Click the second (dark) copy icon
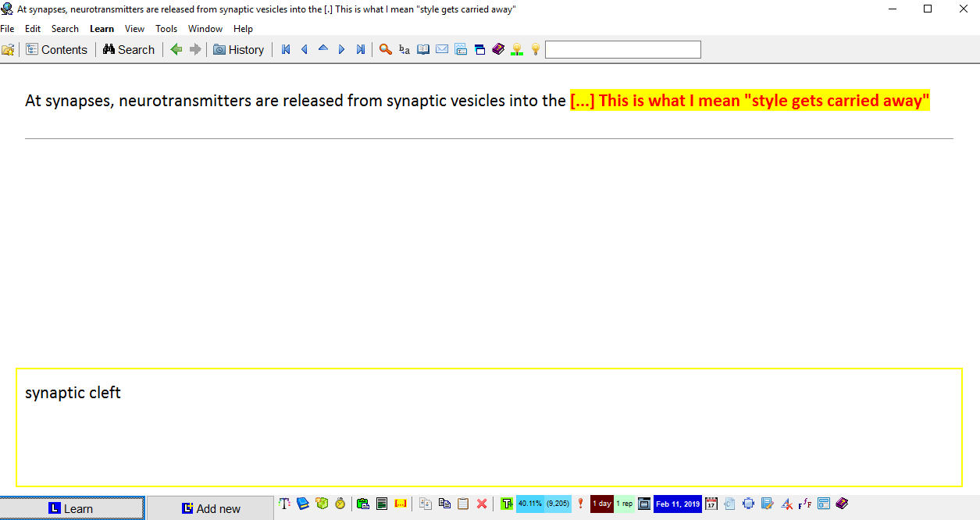 click(444, 504)
